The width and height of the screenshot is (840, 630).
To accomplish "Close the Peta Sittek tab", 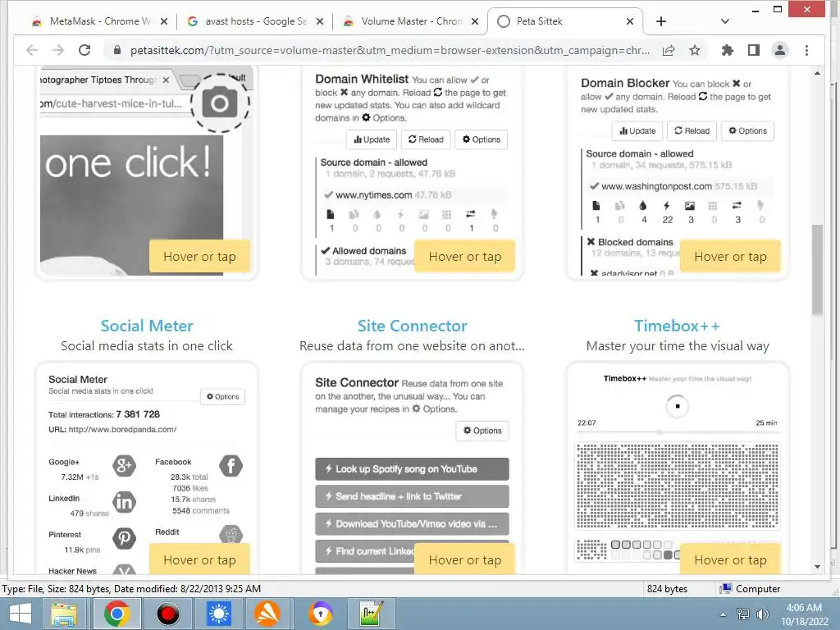I will click(630, 21).
